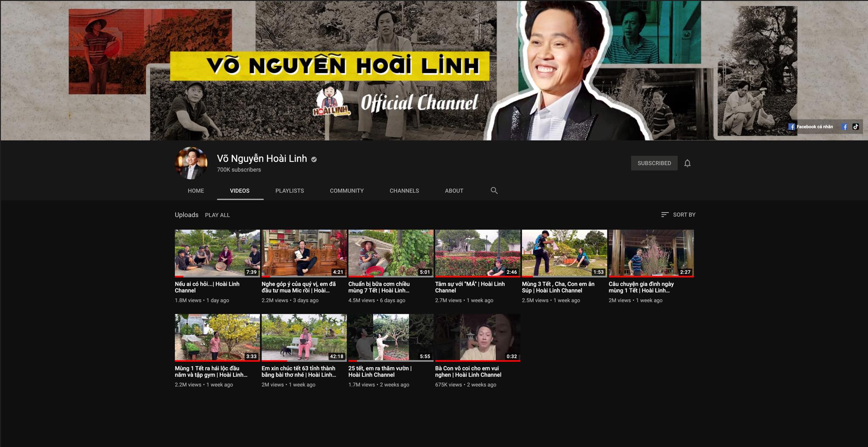Open the Facebook cá nhân banner link

point(811,127)
